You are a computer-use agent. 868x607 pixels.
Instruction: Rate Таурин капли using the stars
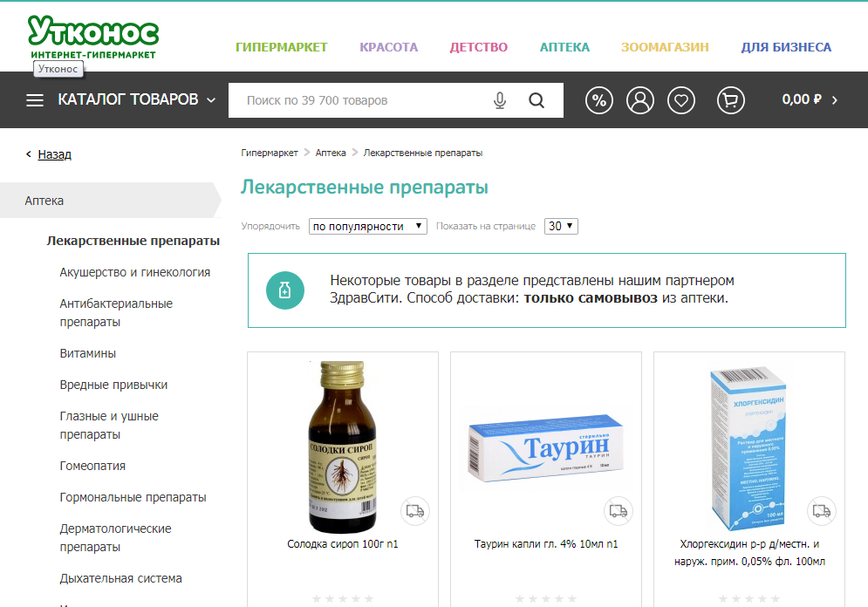(x=546, y=598)
